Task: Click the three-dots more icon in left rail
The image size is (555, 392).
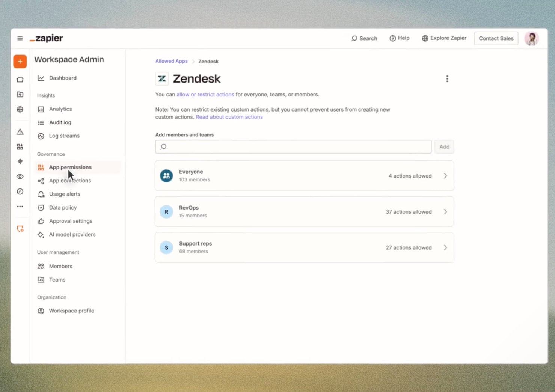Action: coord(20,206)
